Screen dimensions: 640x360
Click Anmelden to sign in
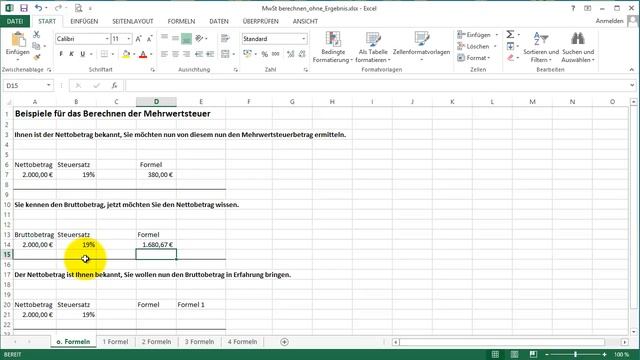click(609, 21)
